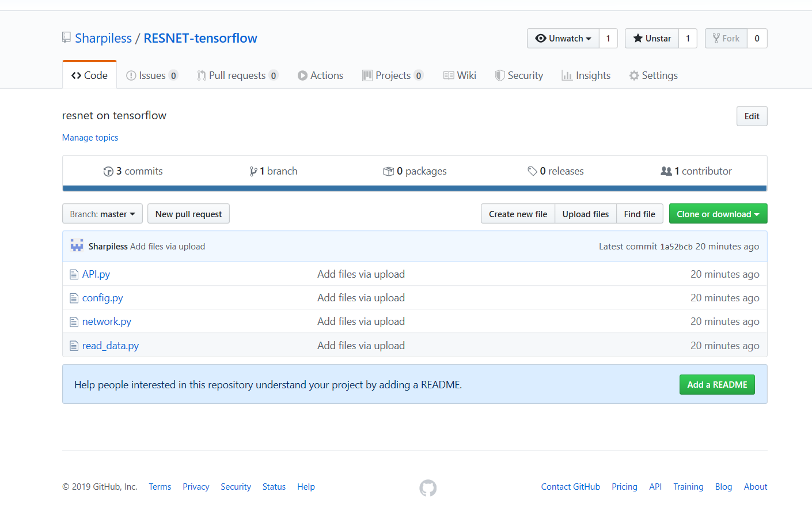Open the Branch: master dropdown

tap(103, 214)
